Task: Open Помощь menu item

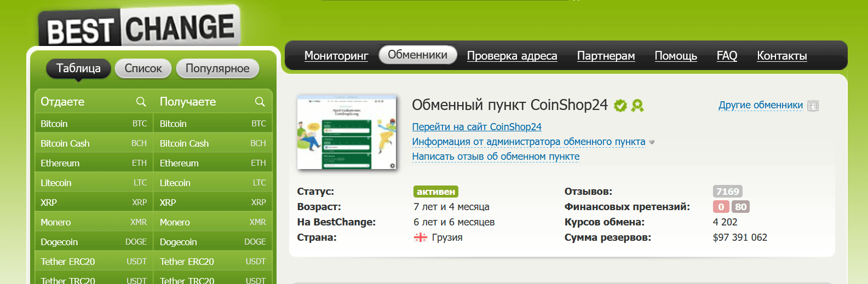Action: click(676, 56)
